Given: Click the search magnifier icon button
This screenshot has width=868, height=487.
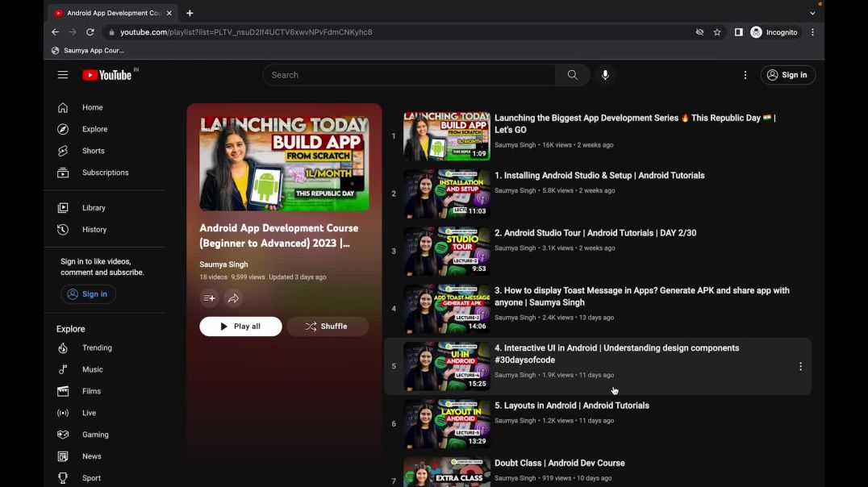Looking at the screenshot, I should point(572,75).
